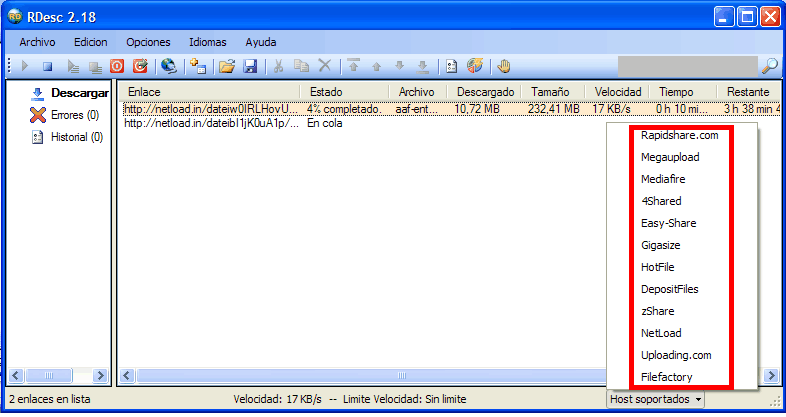Open the Edicion menu
The image size is (786, 417).
(x=91, y=42)
